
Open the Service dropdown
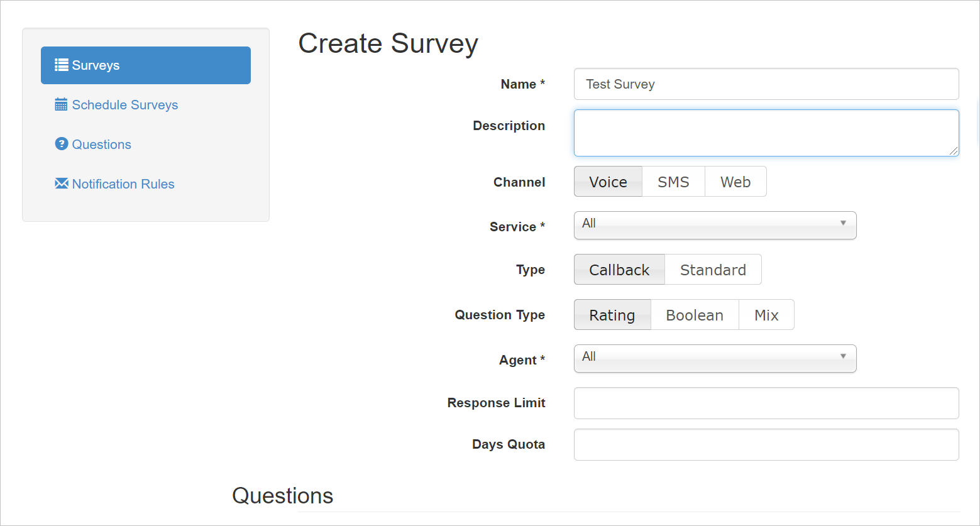click(715, 225)
